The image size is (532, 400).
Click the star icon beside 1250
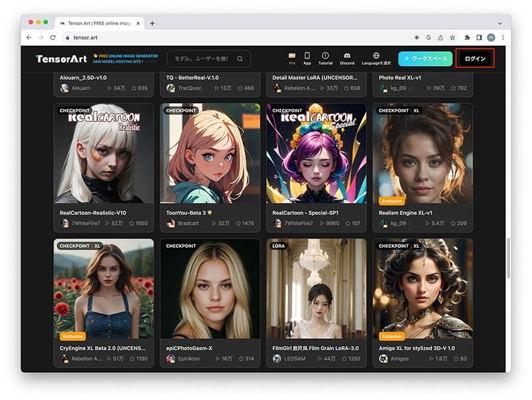[344, 359]
